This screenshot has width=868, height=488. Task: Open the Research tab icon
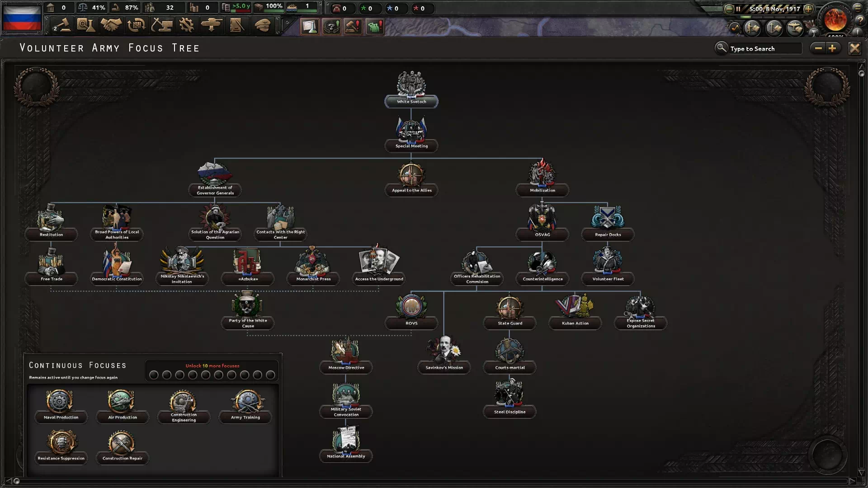point(85,25)
